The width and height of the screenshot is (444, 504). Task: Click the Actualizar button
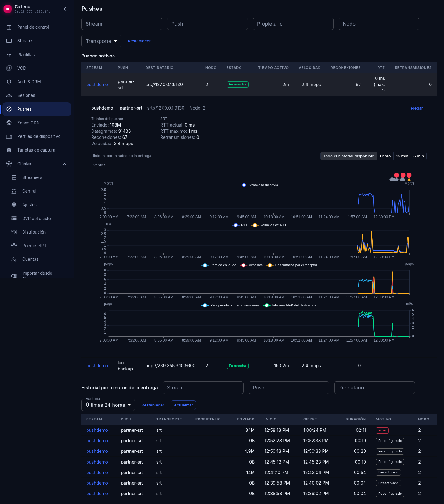tap(183, 405)
